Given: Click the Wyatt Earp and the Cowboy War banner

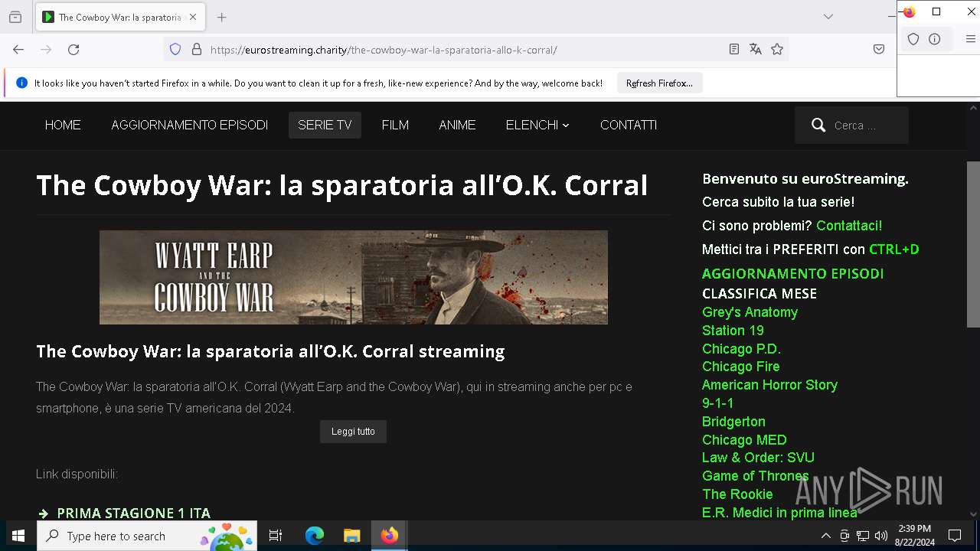Looking at the screenshot, I should coord(354,278).
